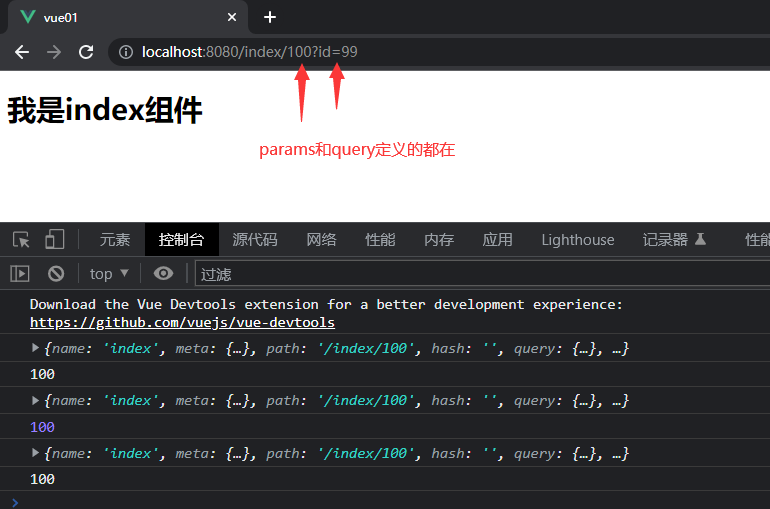Click the browser forward arrow

pyautogui.click(x=54, y=52)
